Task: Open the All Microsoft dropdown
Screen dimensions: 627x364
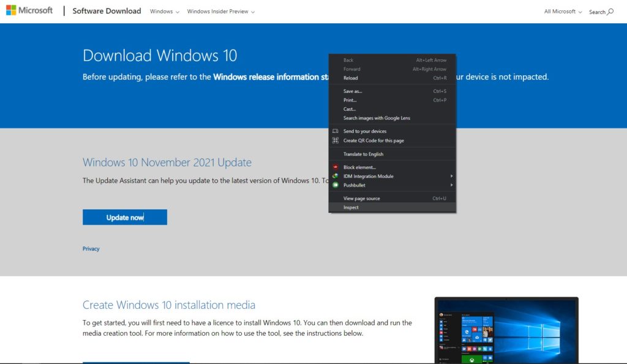Action: [x=563, y=11]
